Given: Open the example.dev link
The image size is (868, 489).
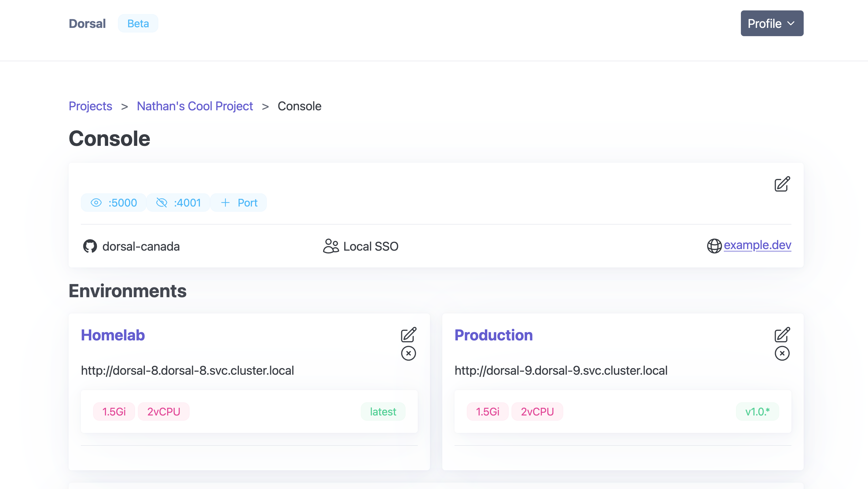Looking at the screenshot, I should (x=757, y=245).
